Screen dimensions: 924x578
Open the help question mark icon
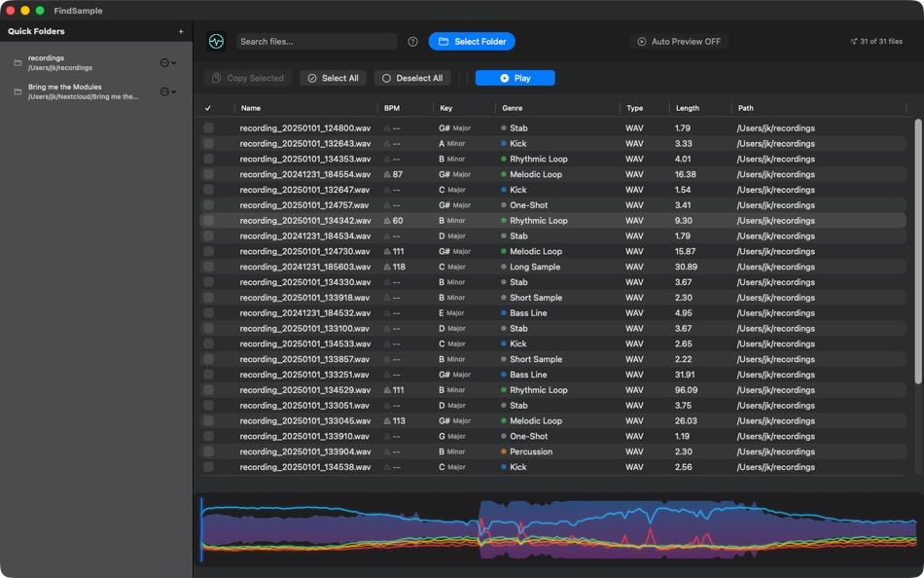pyautogui.click(x=413, y=41)
